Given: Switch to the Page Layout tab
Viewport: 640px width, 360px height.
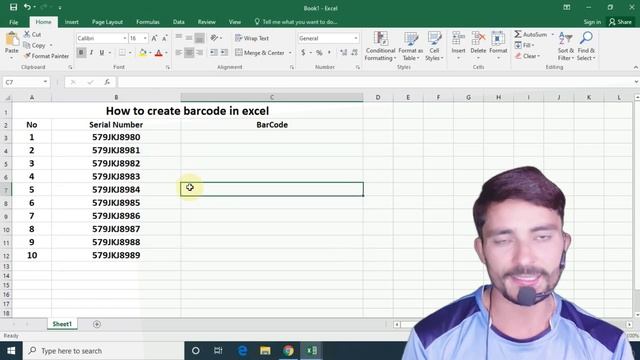Looking at the screenshot, I should (x=107, y=22).
